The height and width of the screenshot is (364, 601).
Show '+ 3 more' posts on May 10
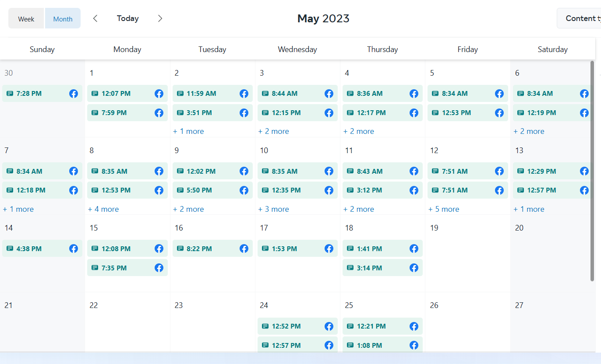[x=274, y=209]
